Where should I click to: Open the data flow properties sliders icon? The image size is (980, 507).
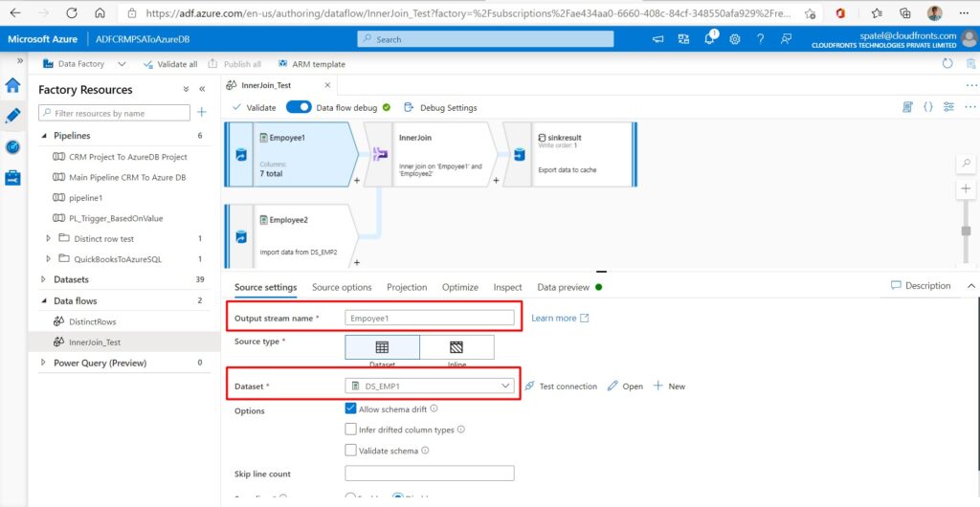coord(948,107)
